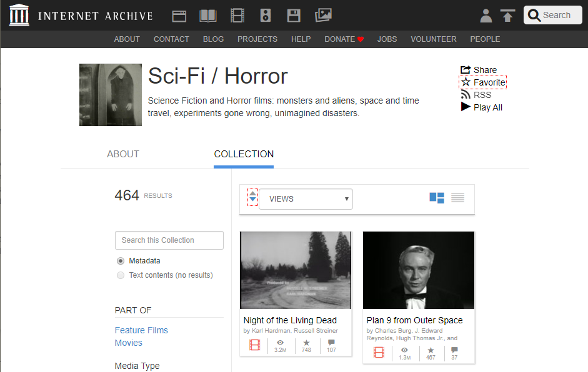
Task: Open the BLOG menu item
Action: tap(213, 39)
